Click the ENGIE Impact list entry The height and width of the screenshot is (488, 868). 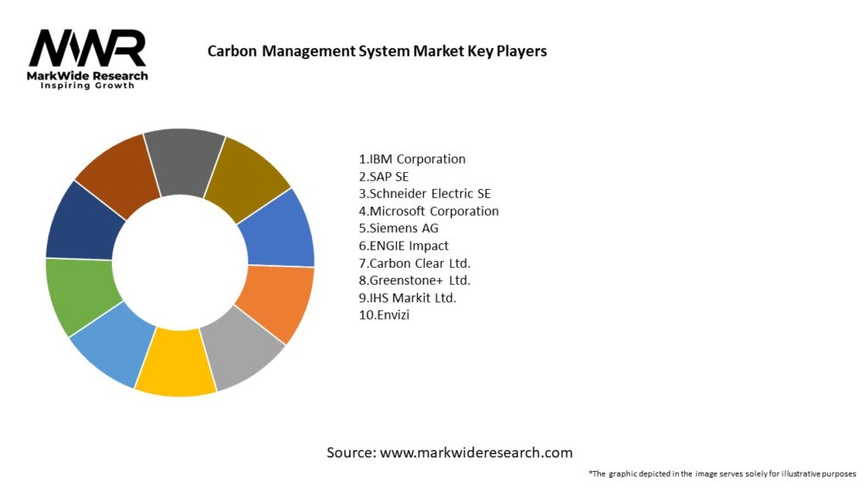coord(403,246)
